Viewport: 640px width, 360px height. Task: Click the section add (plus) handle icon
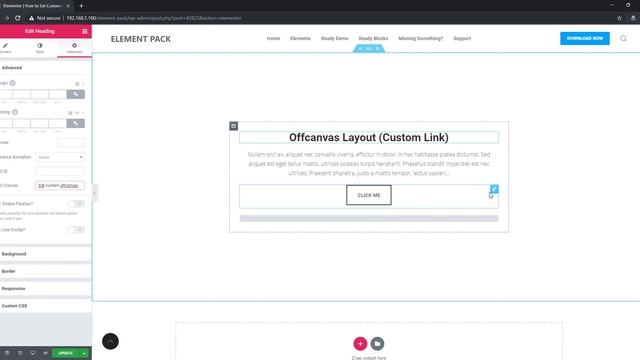360,49
